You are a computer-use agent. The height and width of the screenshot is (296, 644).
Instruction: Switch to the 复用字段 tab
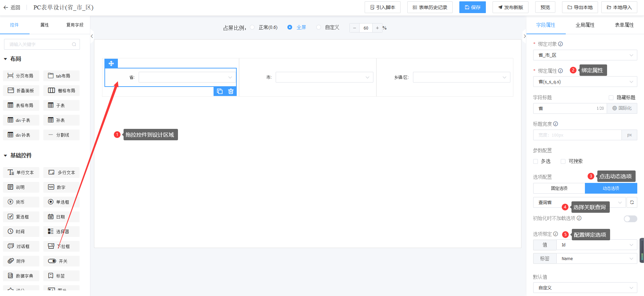pos(75,25)
